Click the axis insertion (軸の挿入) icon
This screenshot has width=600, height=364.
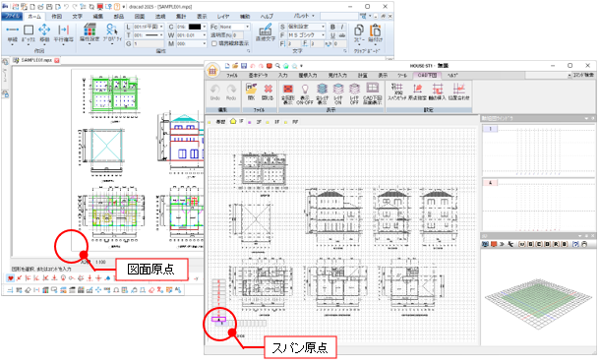coord(438,92)
